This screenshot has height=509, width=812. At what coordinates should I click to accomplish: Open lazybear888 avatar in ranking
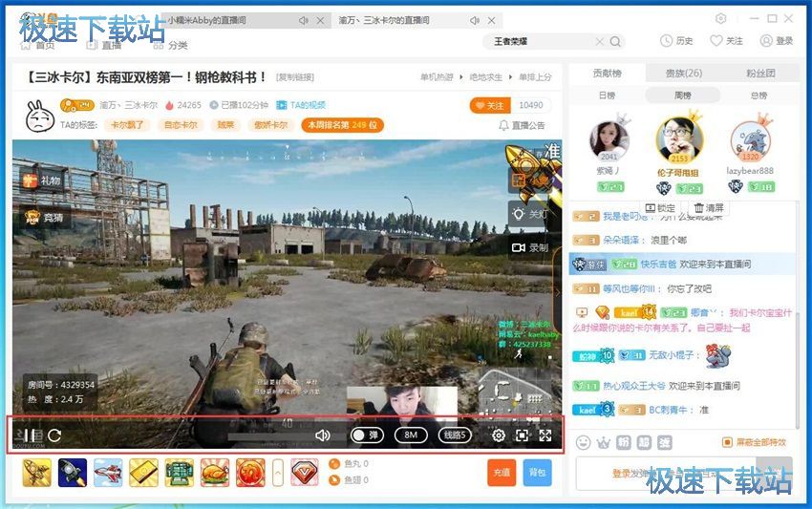click(750, 140)
